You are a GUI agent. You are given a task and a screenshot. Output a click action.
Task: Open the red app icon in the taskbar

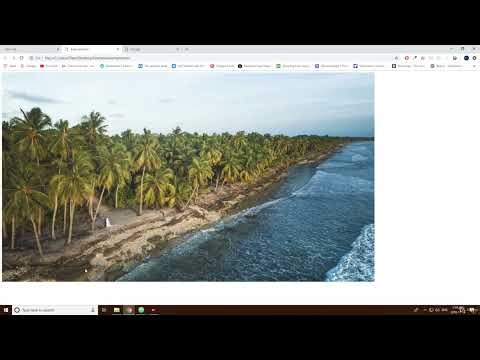coord(153,310)
